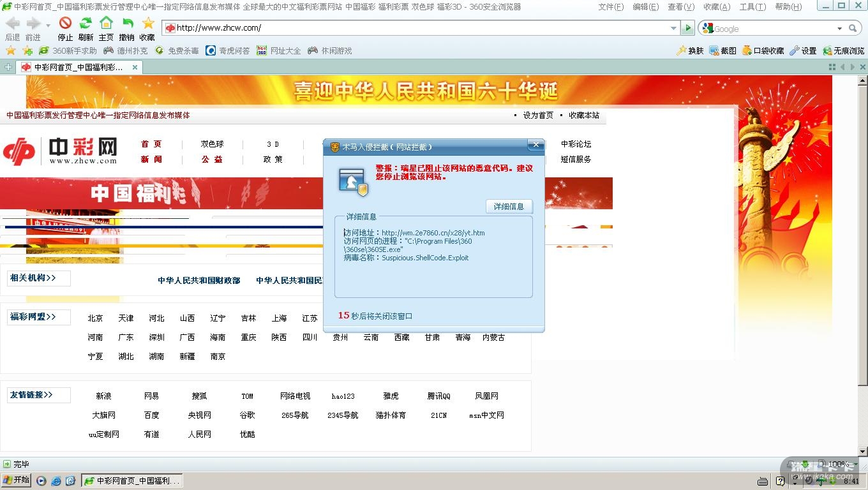This screenshot has width=868, height=490.
Task: Open the 百度 friendly link
Action: tap(152, 415)
